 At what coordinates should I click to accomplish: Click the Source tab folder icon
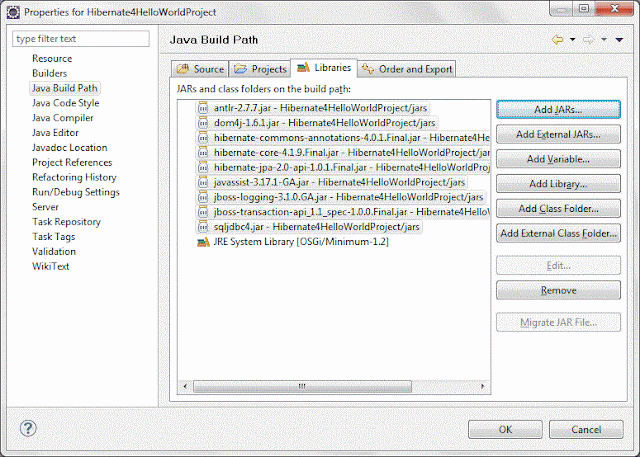pyautogui.click(x=182, y=69)
